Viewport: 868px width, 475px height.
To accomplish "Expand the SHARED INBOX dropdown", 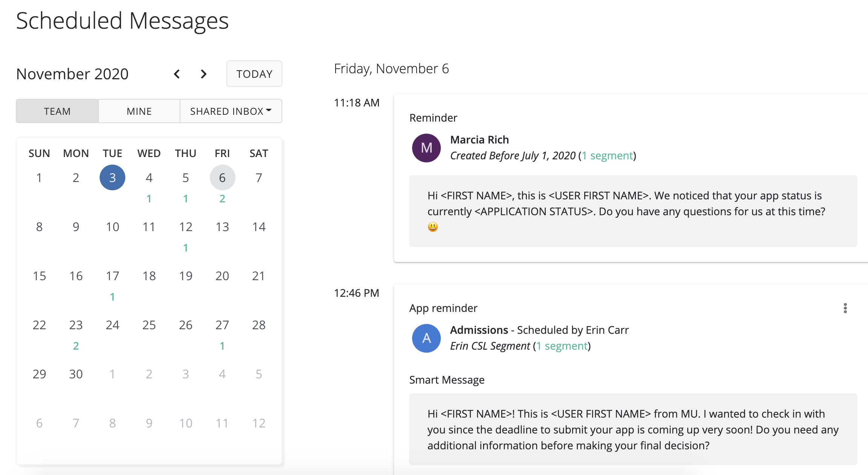I will (x=231, y=111).
